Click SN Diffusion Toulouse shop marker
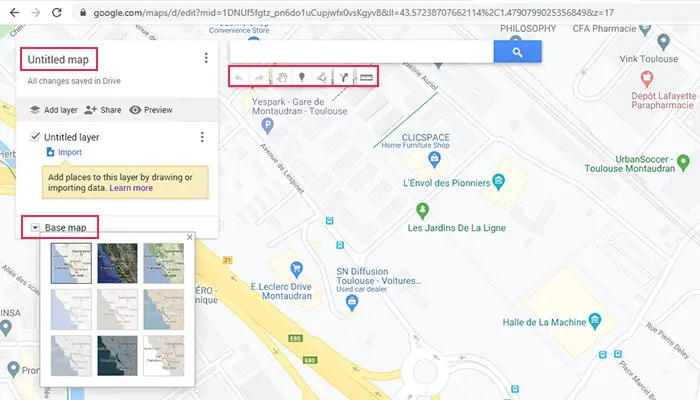Screen dimensions: 700x400 click(352, 303)
